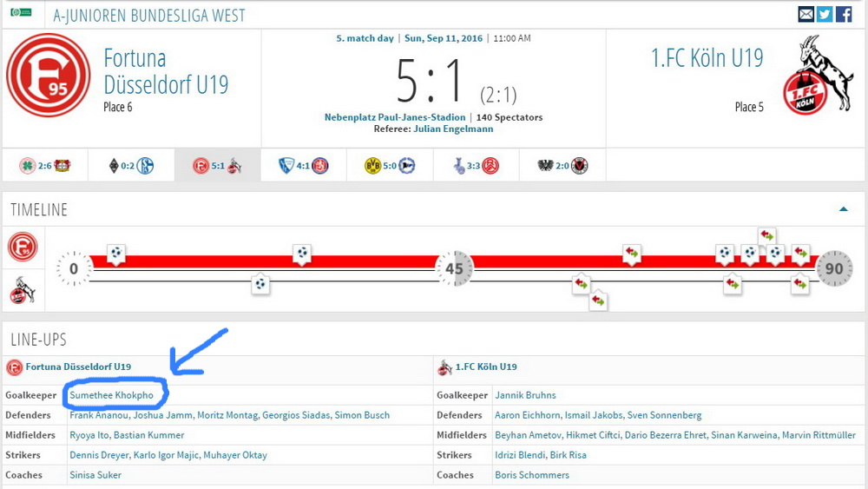Click the DFB logo icon at top left
This screenshot has height=489, width=868.
[21, 12]
